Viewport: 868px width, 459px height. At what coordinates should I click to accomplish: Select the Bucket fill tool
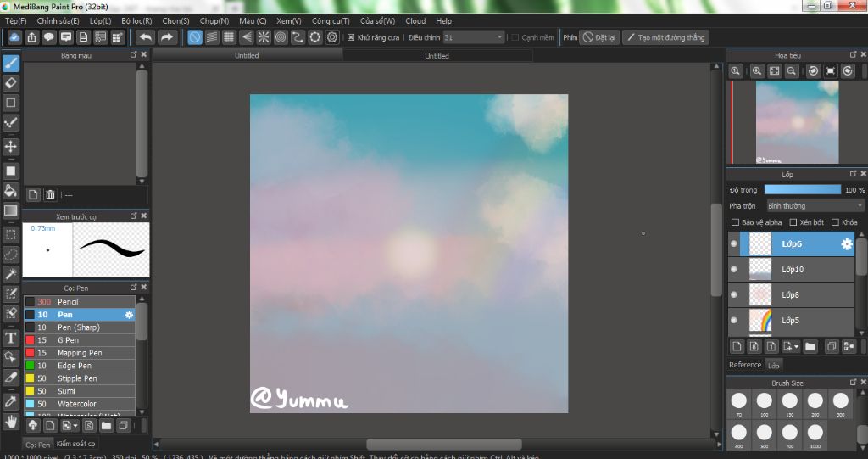tap(11, 191)
